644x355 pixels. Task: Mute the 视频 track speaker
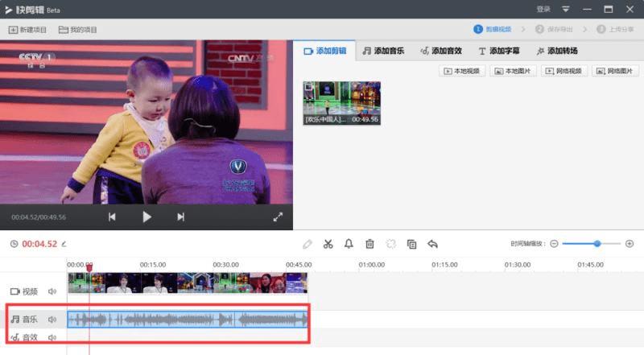[x=52, y=291]
